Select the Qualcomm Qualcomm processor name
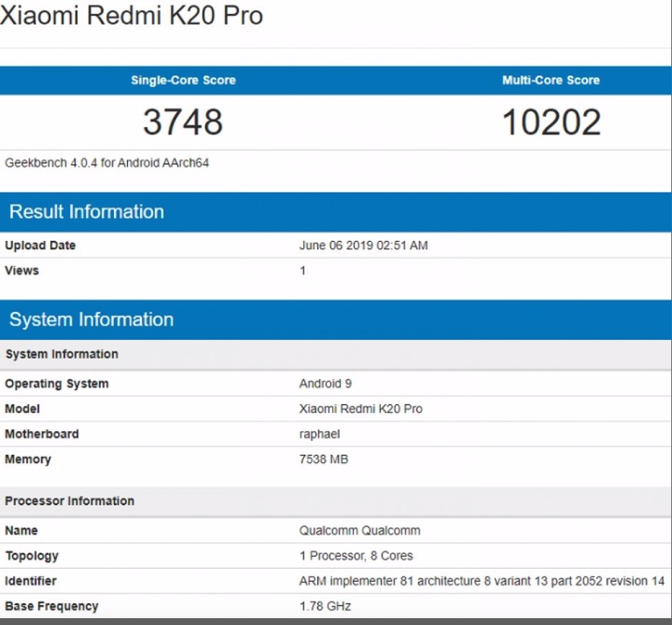This screenshot has height=625, width=672. coord(360,530)
